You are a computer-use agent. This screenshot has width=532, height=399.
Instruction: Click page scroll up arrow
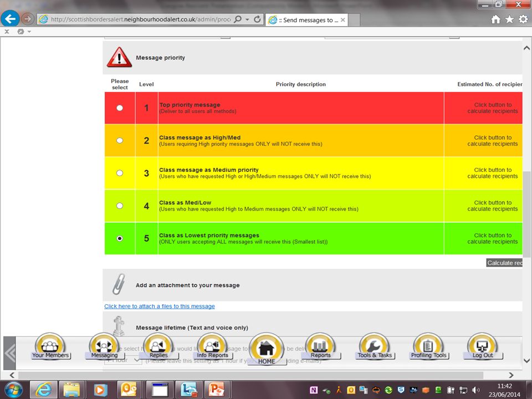pyautogui.click(x=526, y=48)
